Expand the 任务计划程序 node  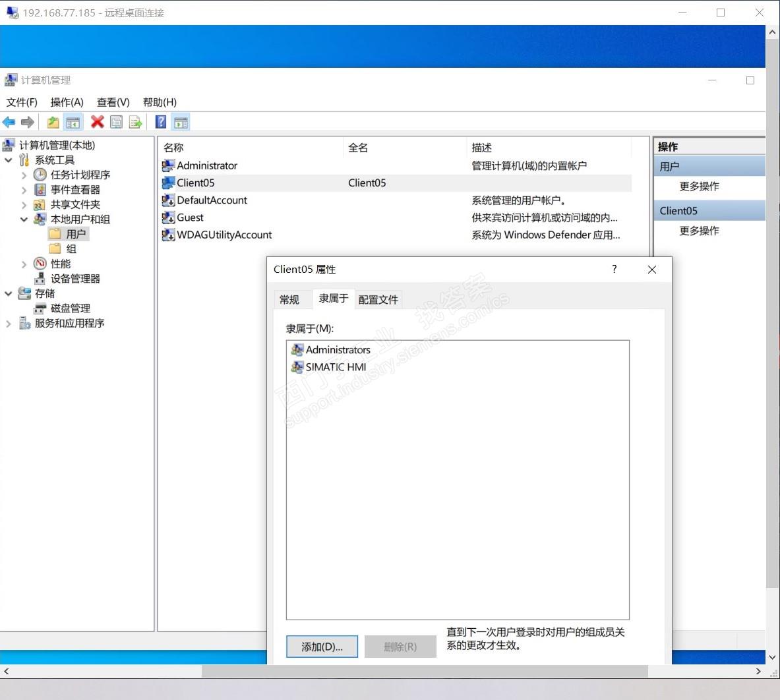tap(24, 175)
